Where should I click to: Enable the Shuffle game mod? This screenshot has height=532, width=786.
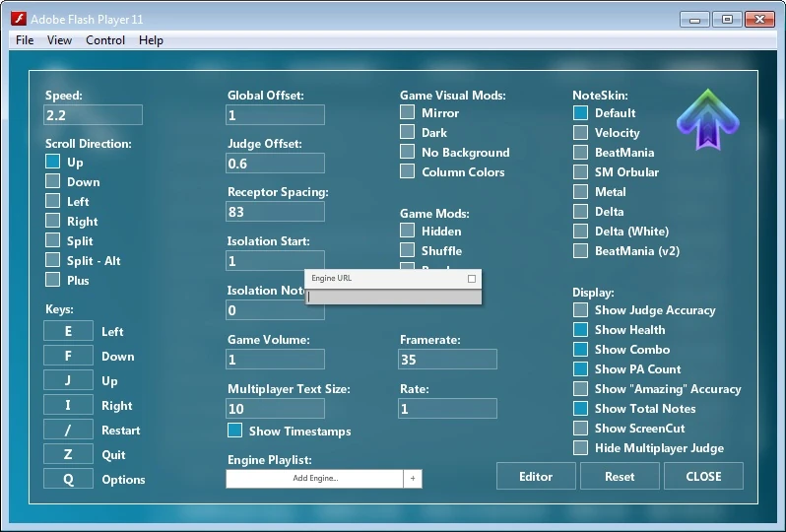(407, 250)
